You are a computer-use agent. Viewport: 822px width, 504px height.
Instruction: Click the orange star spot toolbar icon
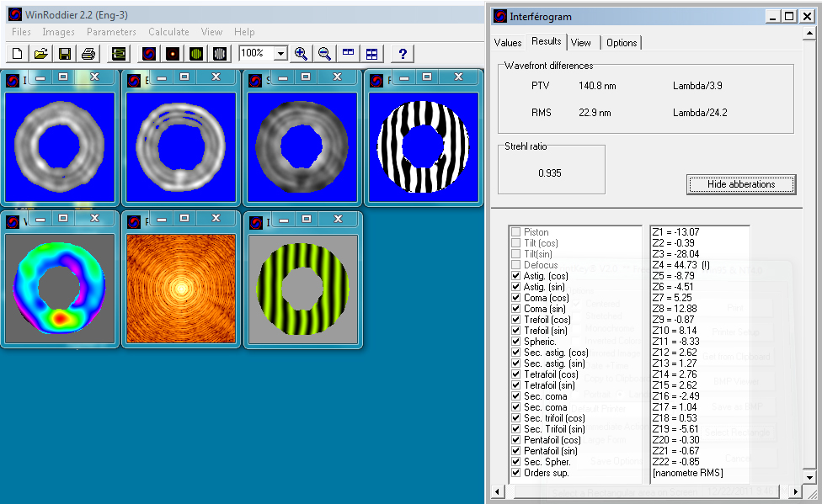[x=173, y=54]
